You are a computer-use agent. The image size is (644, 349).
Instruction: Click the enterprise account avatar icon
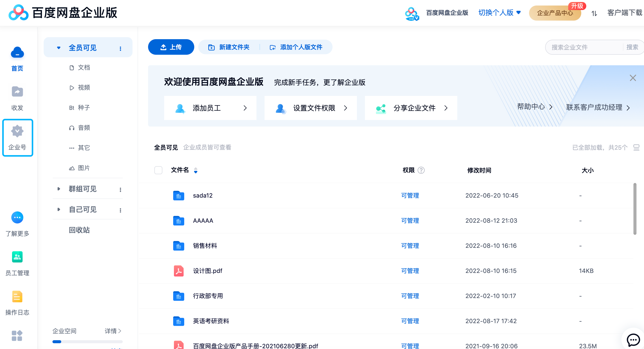point(412,14)
